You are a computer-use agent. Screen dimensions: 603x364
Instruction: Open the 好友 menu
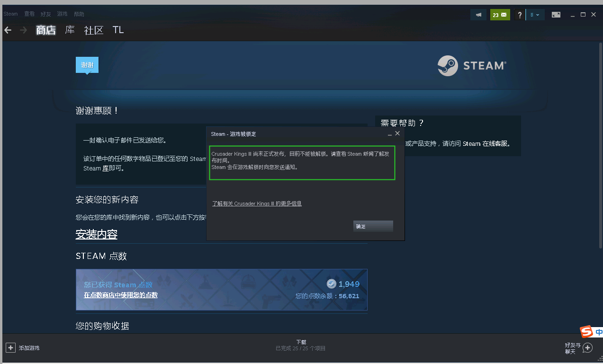[46, 14]
